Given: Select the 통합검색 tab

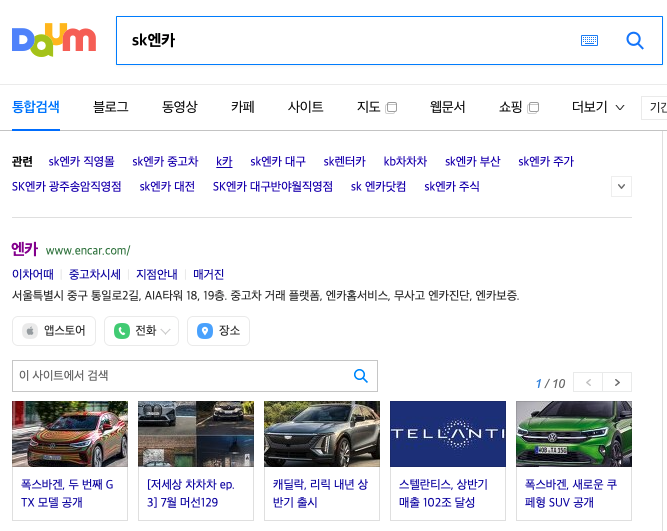Looking at the screenshot, I should pos(36,107).
